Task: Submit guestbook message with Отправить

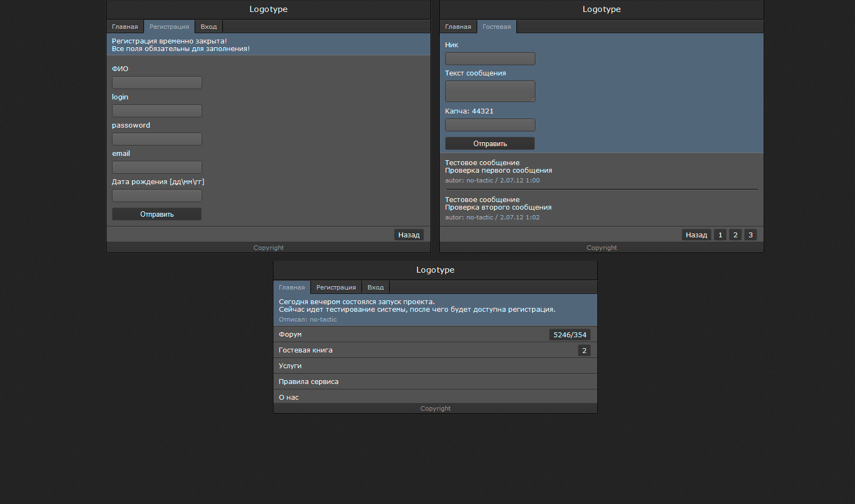Action: click(490, 143)
